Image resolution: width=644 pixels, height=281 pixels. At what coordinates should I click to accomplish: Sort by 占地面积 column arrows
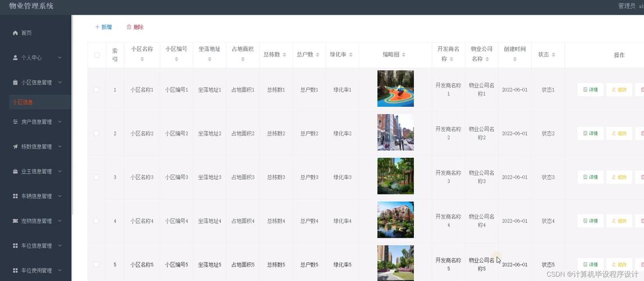tap(243, 59)
